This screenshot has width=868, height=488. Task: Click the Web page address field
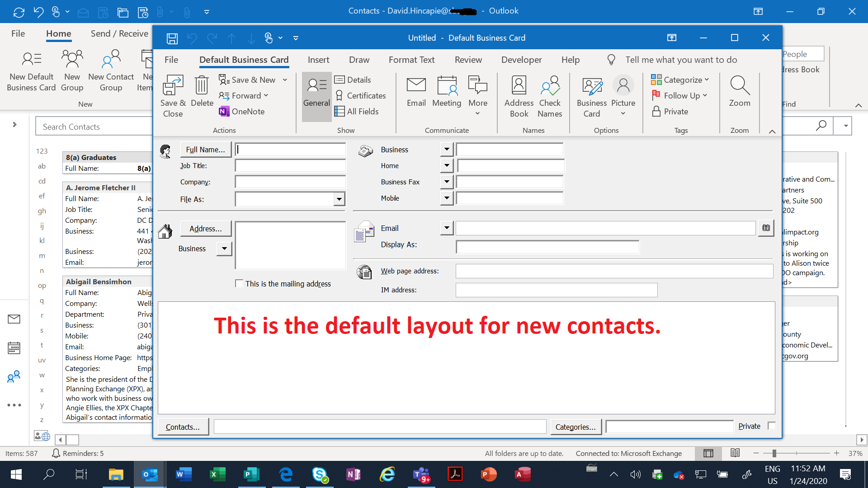point(614,271)
